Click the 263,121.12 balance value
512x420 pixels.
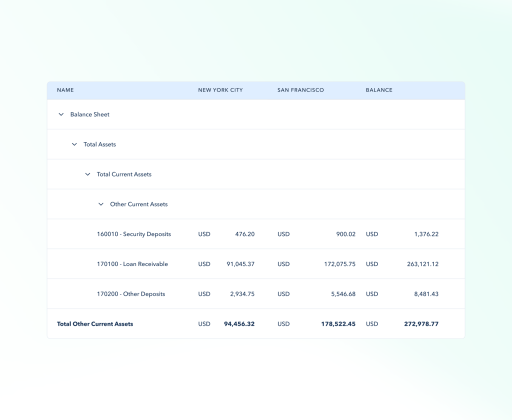coord(423,264)
